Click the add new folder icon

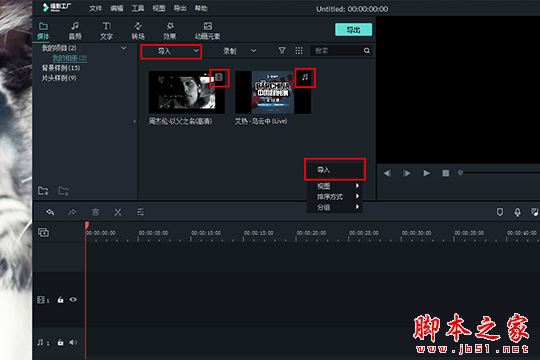tap(43, 191)
